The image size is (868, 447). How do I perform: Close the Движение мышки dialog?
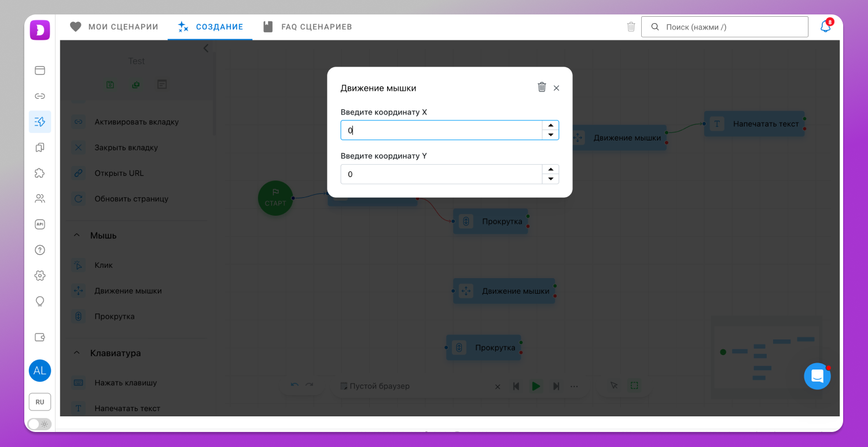pyautogui.click(x=556, y=88)
